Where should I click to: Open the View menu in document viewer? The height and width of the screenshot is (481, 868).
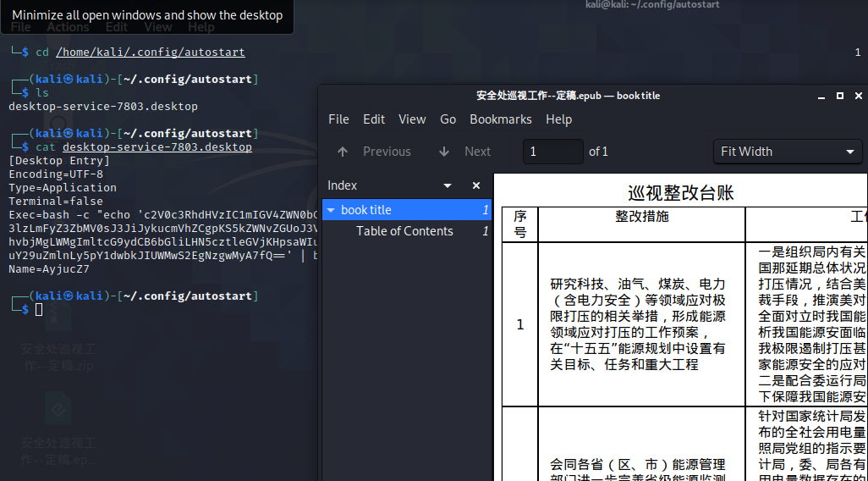(412, 119)
